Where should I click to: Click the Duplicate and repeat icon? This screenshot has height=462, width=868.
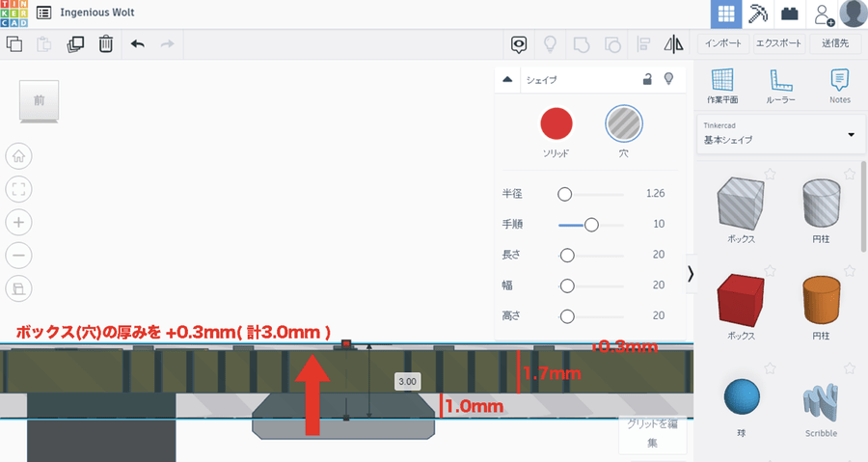(75, 43)
